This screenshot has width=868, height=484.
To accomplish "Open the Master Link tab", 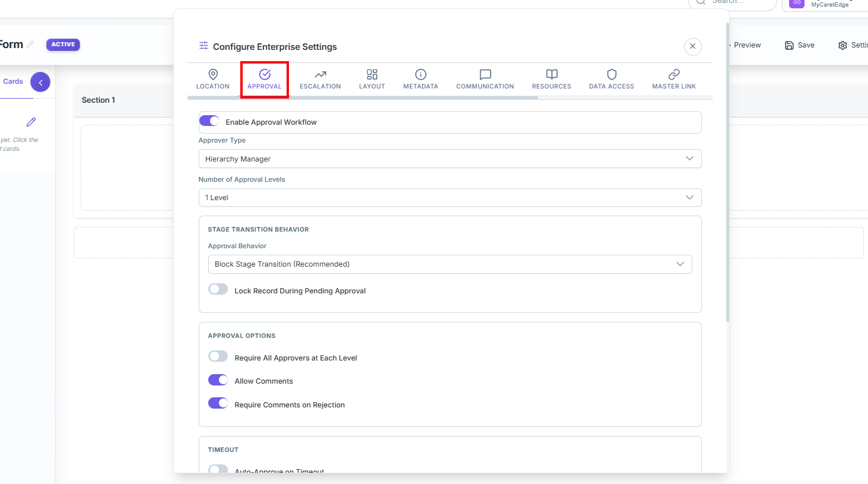I will pos(674,80).
